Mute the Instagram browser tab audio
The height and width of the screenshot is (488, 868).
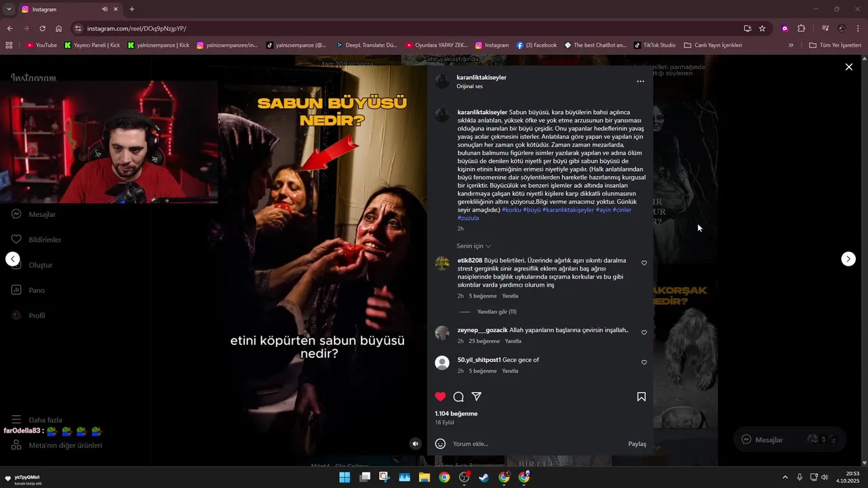pos(105,9)
